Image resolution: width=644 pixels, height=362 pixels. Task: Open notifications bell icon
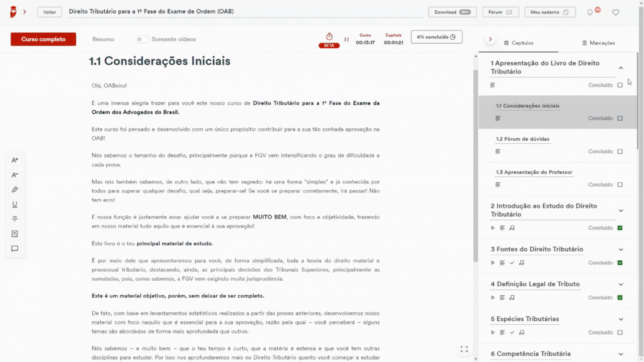coord(590,12)
